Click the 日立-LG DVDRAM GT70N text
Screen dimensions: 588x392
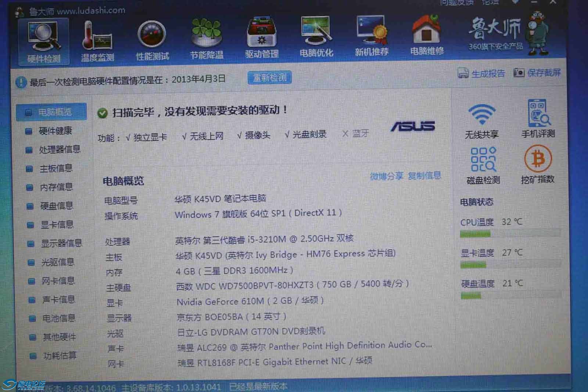tap(251, 331)
